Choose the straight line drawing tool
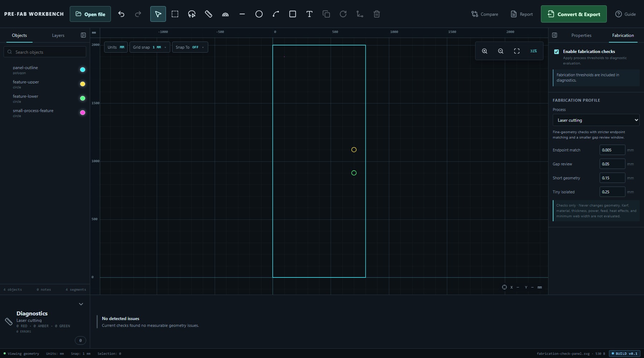This screenshot has width=644, height=358. (x=242, y=14)
